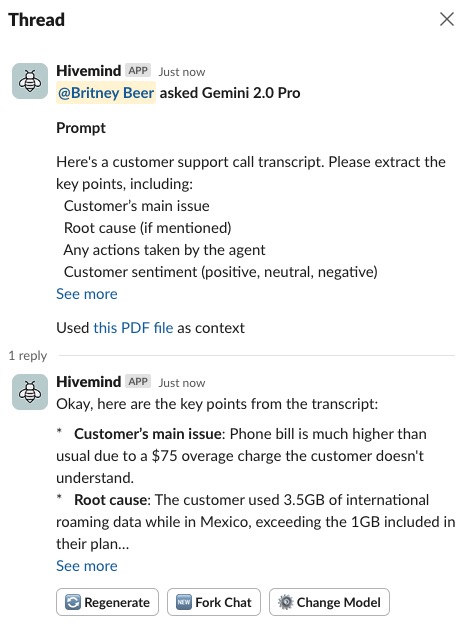Click the bold 'Root cause' text in the reply
469x628 pixels.
pyautogui.click(x=111, y=500)
